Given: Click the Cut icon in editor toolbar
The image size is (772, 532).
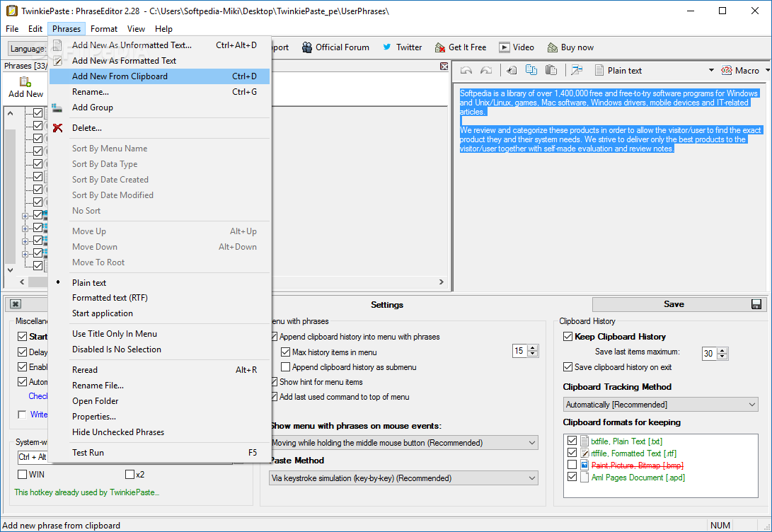Looking at the screenshot, I should coord(512,70).
